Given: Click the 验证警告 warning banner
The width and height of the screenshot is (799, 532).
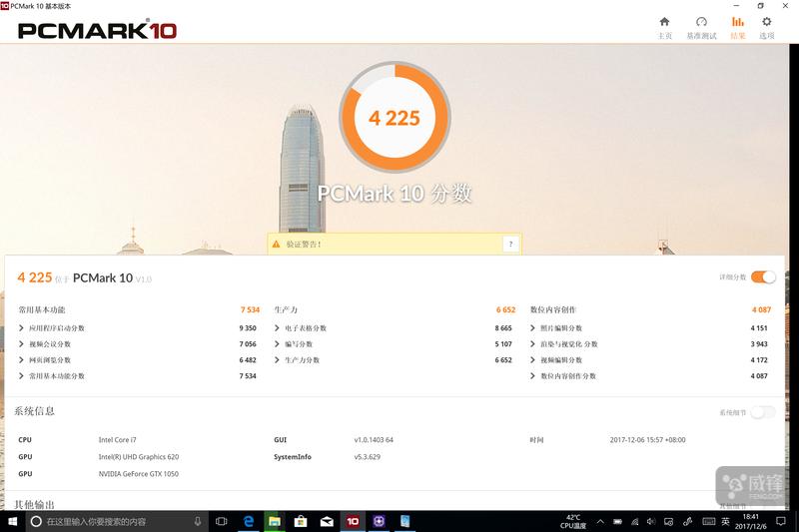Looking at the screenshot, I should coord(395,245).
